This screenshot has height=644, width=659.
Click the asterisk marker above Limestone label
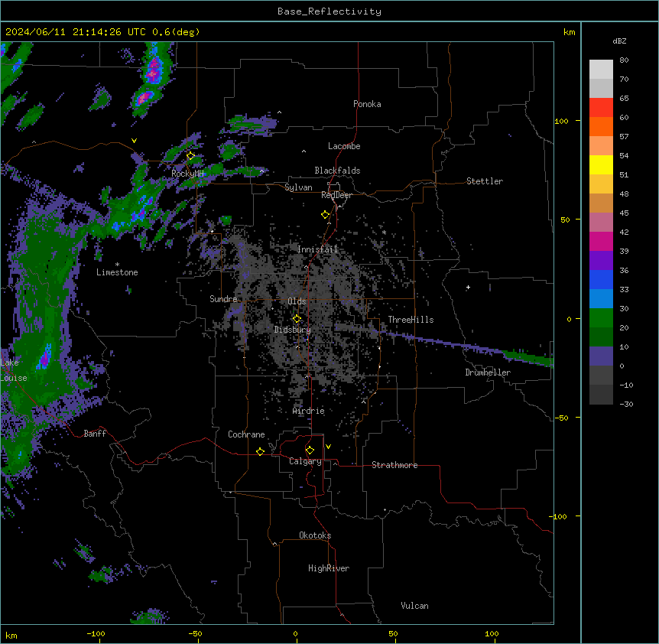(x=117, y=265)
